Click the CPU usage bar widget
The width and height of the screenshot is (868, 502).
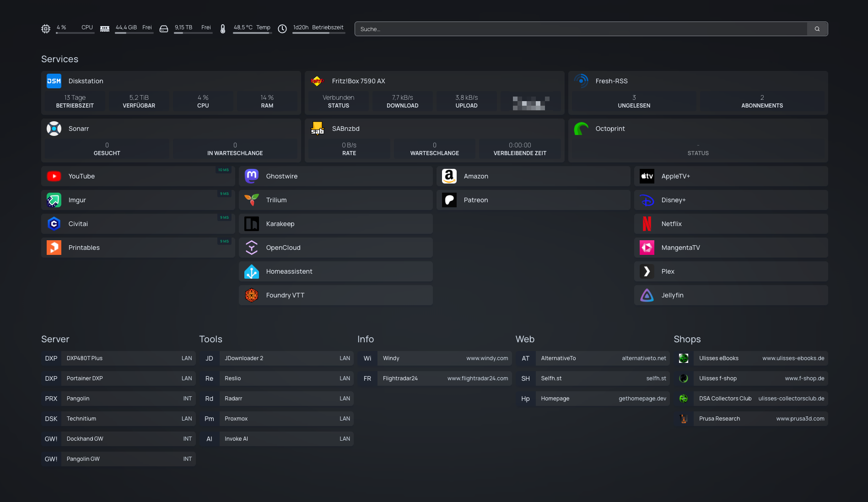coord(68,29)
